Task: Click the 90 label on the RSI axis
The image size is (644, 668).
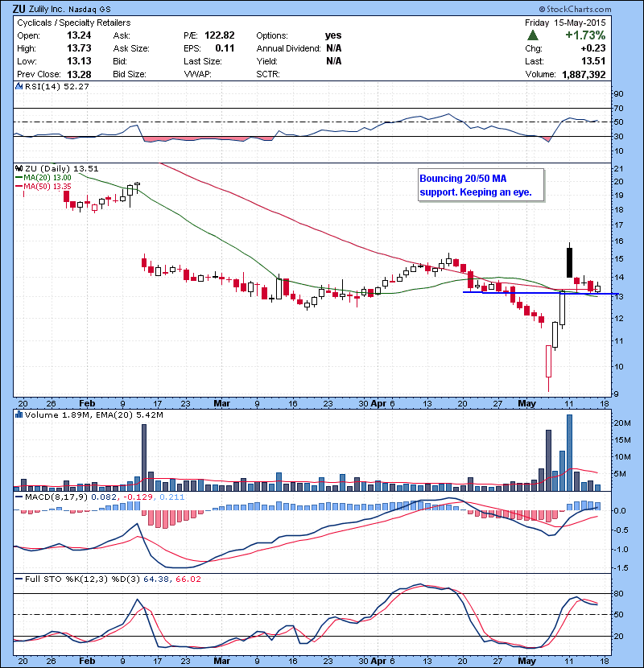Action: [618, 93]
